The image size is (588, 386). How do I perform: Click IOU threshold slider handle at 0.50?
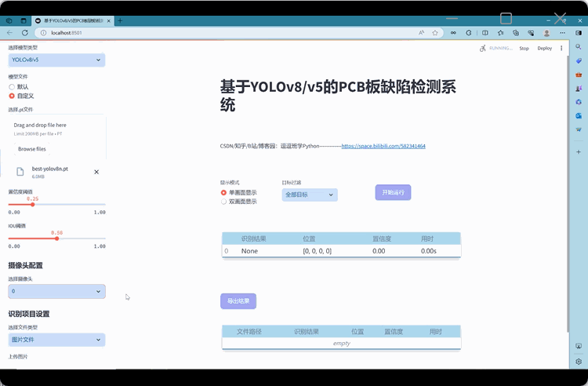[x=57, y=239]
